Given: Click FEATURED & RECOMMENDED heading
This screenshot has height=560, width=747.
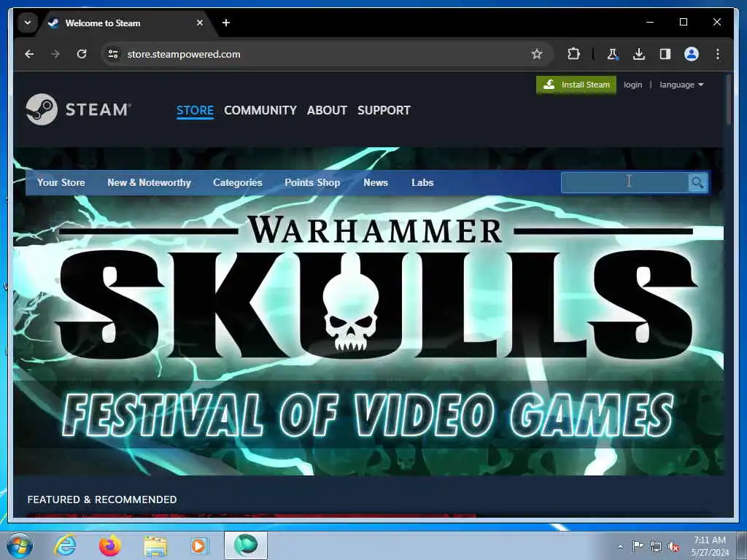Looking at the screenshot, I should click(x=102, y=499).
